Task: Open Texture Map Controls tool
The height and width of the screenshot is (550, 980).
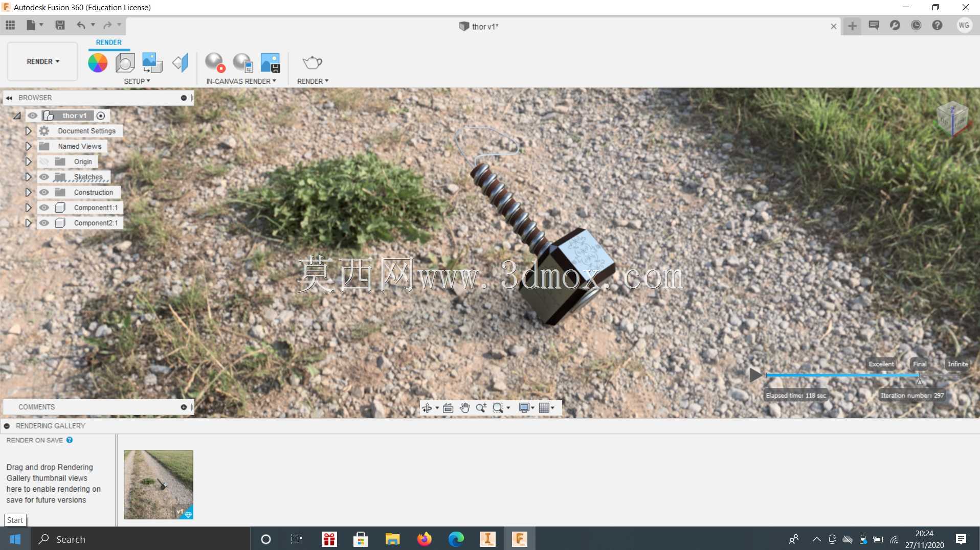Action: pos(180,63)
